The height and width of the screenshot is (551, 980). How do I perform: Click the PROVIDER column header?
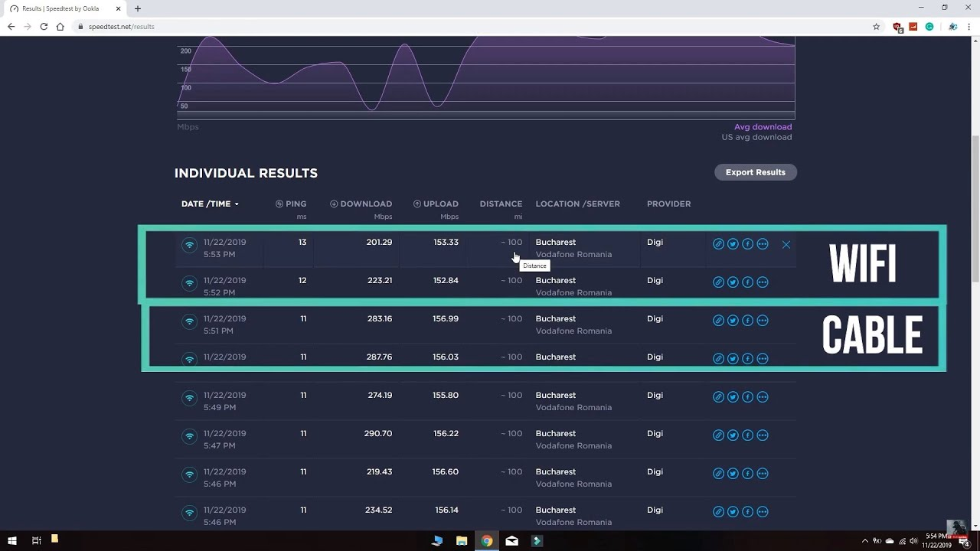pos(668,204)
